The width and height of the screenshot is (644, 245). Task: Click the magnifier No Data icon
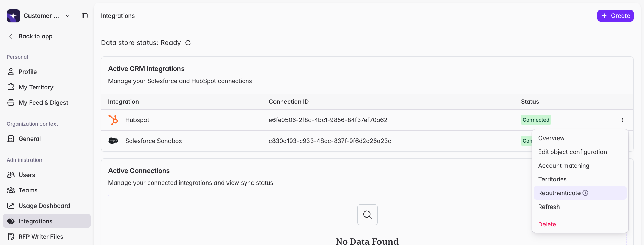click(x=367, y=215)
